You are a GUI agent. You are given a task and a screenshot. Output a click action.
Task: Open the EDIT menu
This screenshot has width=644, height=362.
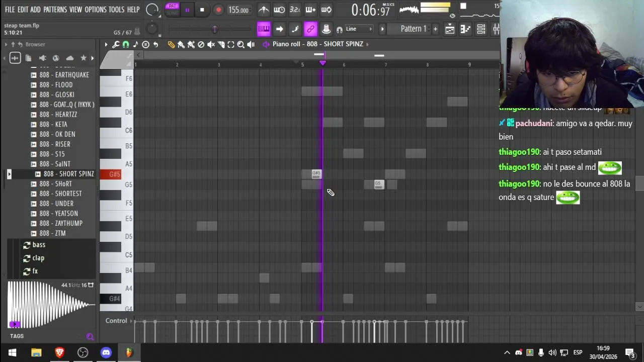(x=23, y=10)
